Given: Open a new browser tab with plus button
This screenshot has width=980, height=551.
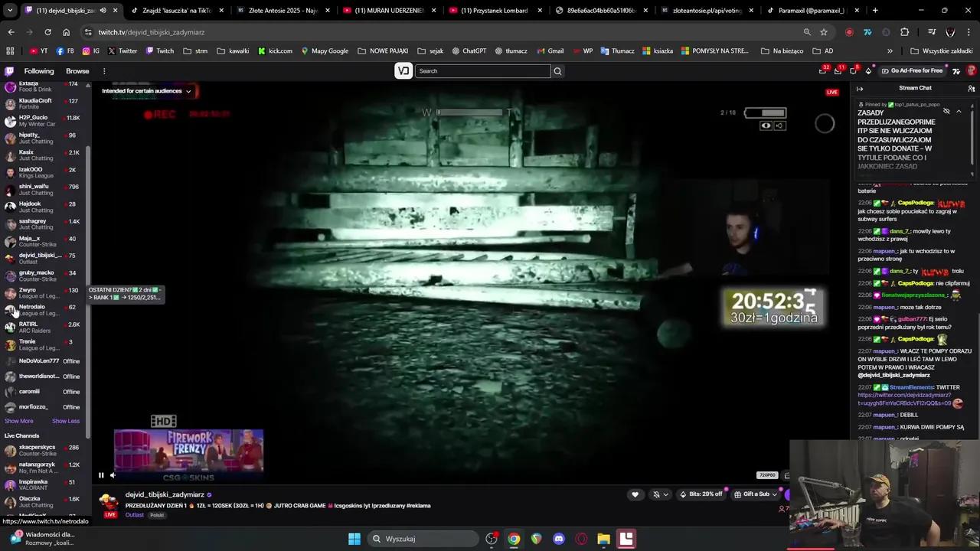Looking at the screenshot, I should [x=875, y=11].
